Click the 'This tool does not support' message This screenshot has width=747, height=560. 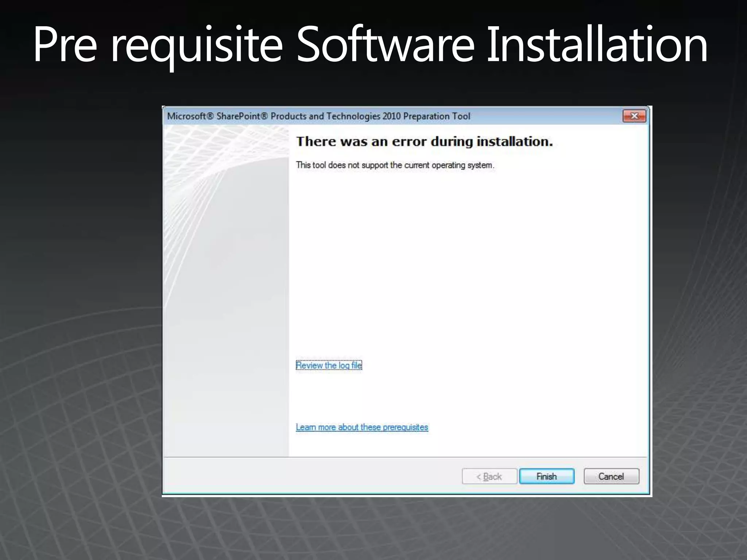click(x=395, y=165)
